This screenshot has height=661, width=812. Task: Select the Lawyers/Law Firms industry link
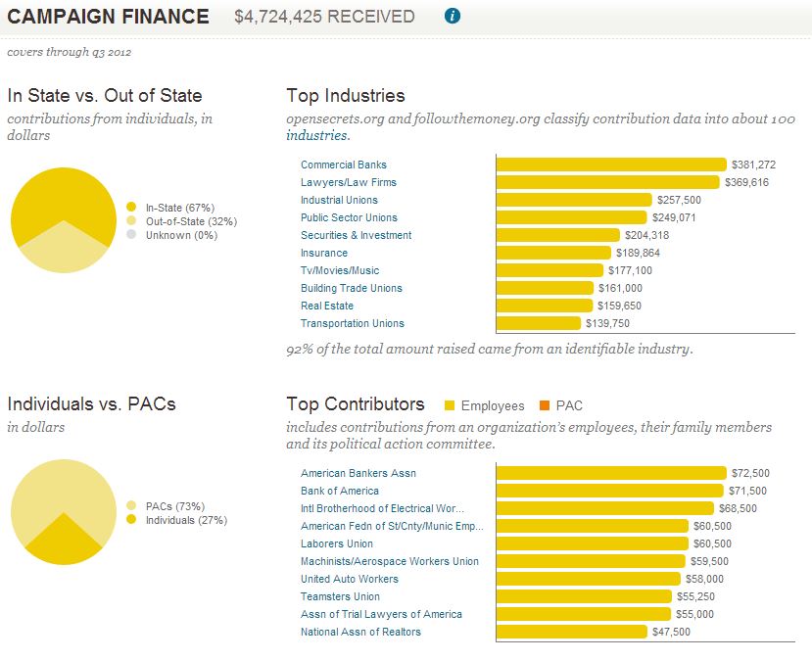coord(348,182)
